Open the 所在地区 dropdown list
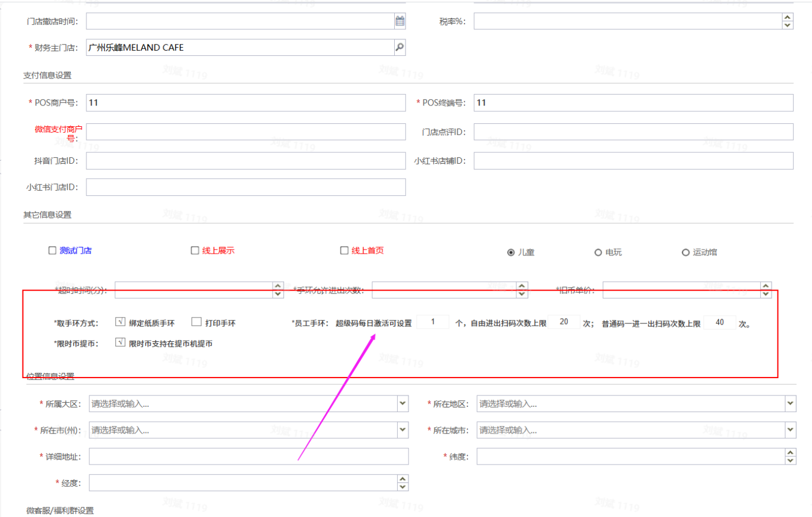This screenshot has width=812, height=517. tap(790, 403)
